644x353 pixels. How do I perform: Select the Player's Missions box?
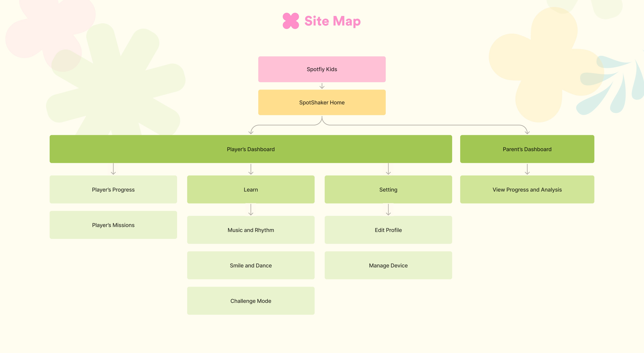coord(113,225)
